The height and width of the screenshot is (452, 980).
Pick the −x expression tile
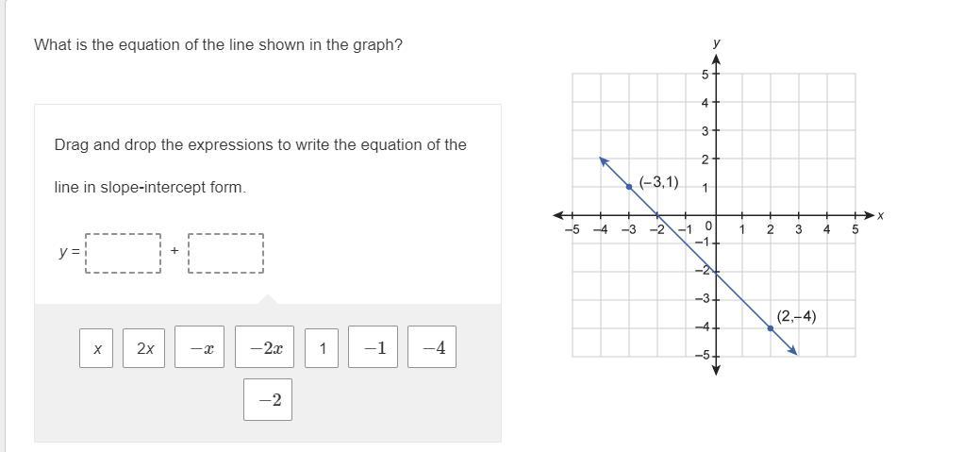[x=199, y=346]
